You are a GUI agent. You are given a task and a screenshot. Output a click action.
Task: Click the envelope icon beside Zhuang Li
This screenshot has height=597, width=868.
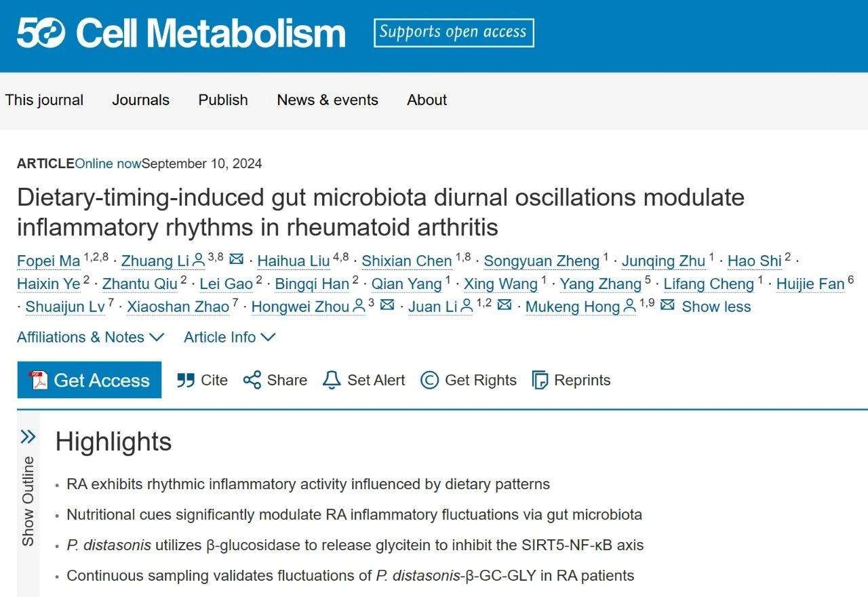[x=237, y=260]
